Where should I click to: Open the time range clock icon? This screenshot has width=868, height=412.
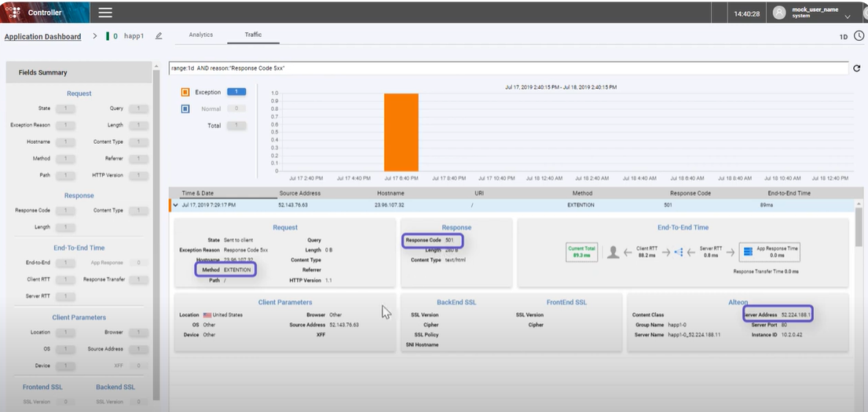click(x=859, y=36)
